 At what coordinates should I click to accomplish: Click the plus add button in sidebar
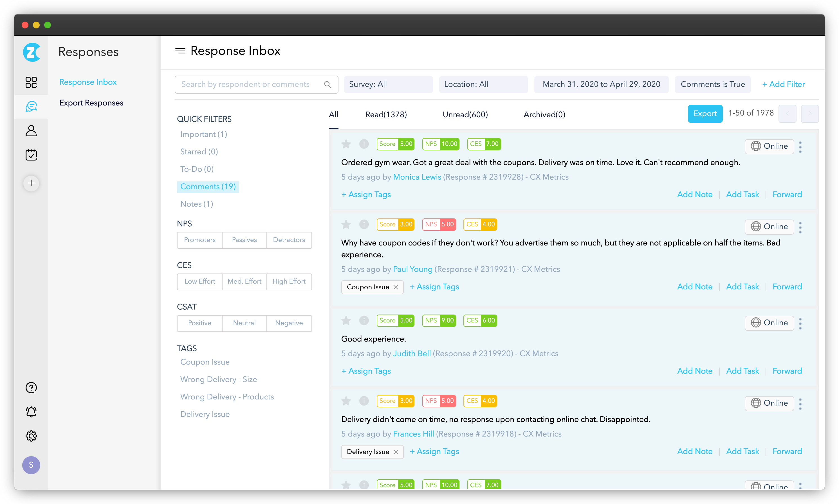pos(31,183)
